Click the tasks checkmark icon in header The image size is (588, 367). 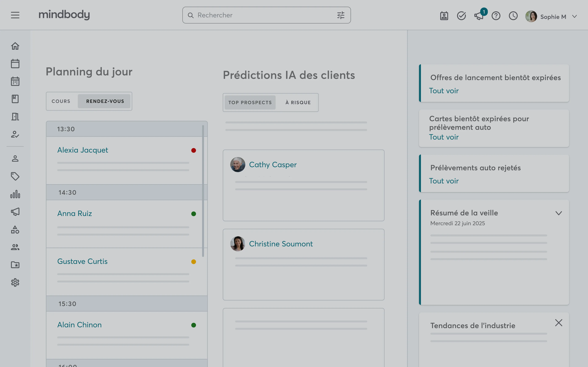[461, 16]
